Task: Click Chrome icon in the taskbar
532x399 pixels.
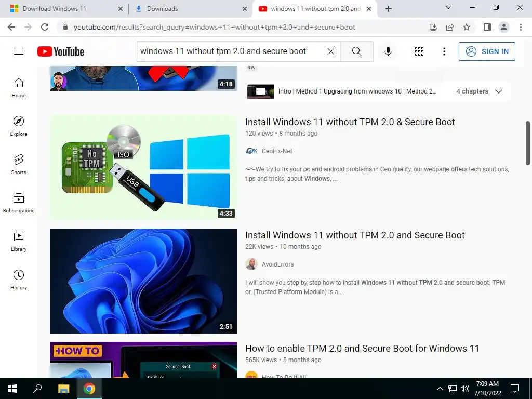Action: 89,389
